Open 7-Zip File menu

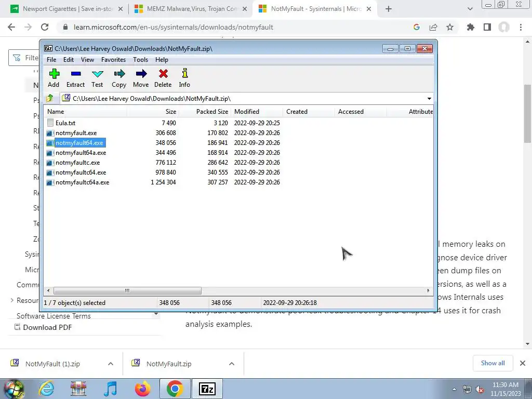[51, 60]
